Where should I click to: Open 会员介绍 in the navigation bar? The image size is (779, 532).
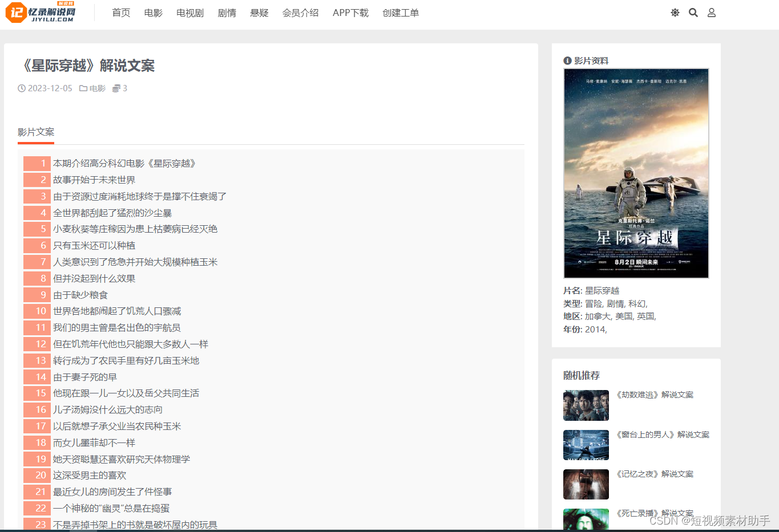click(x=301, y=13)
